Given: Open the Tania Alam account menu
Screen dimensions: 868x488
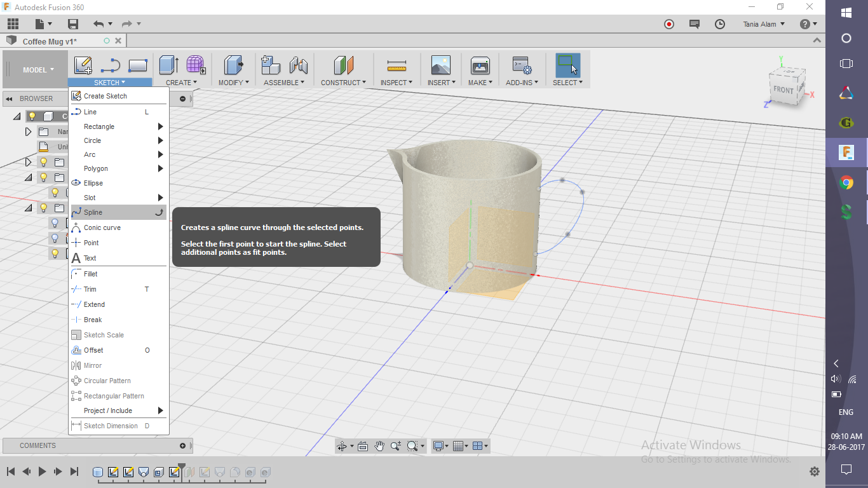Looking at the screenshot, I should pyautogui.click(x=763, y=24).
